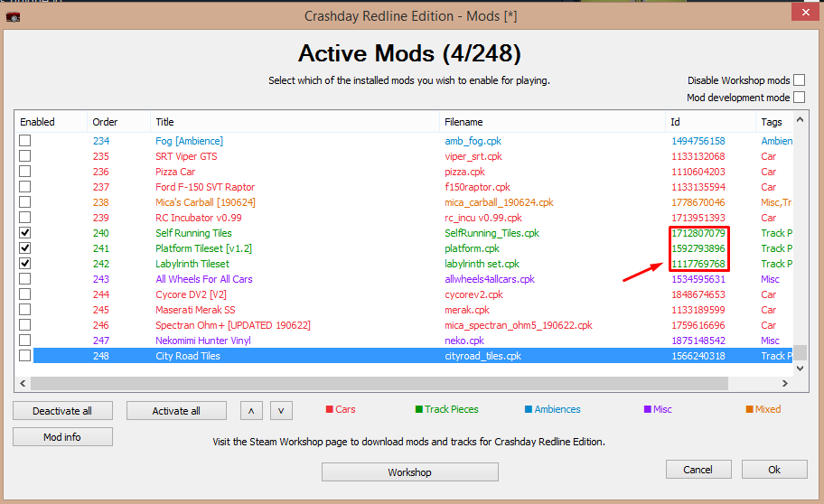Close the Mods window
The height and width of the screenshot is (504, 824).
tap(806, 12)
